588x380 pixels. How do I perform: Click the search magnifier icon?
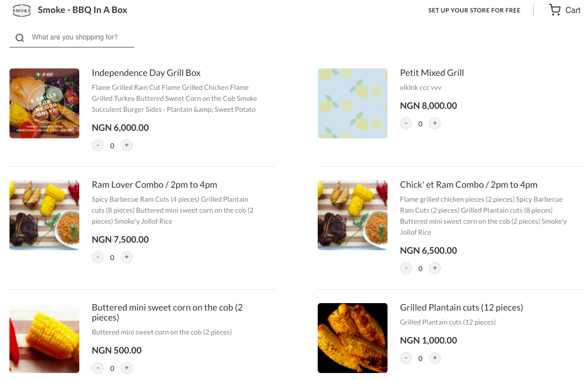(19, 37)
